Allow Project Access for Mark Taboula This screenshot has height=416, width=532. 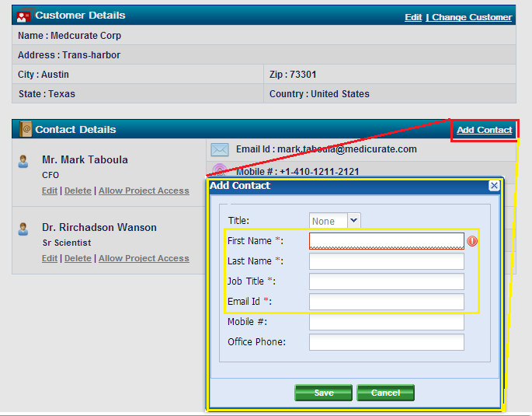(x=144, y=191)
